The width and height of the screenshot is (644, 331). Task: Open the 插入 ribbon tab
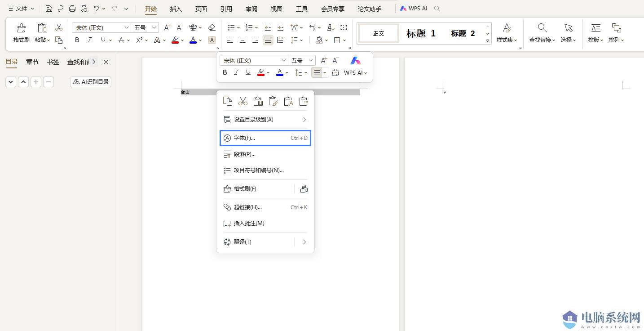point(176,9)
